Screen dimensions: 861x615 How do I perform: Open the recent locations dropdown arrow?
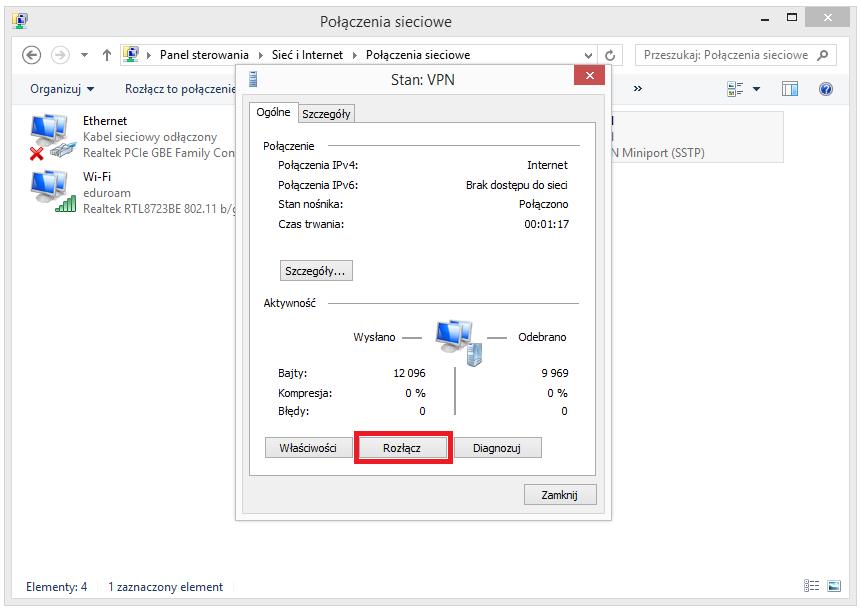(85, 55)
